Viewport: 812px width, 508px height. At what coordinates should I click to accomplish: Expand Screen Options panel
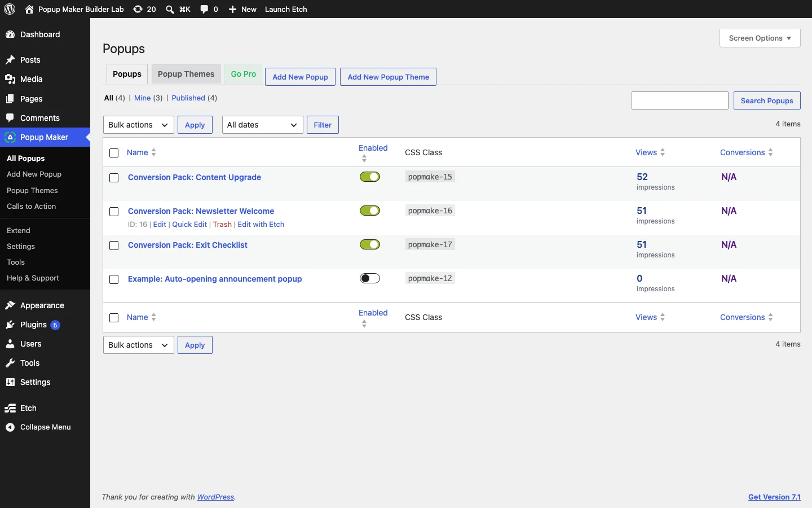(x=760, y=38)
